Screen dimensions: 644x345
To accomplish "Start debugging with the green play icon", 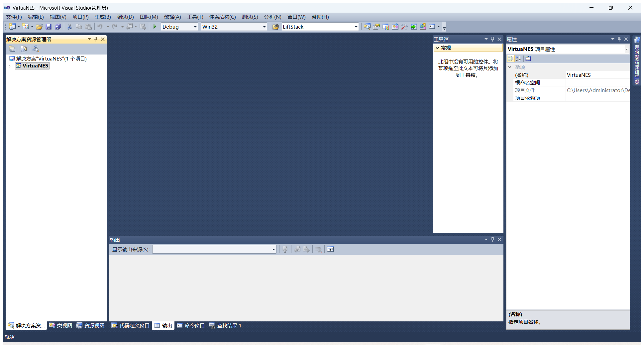I will pyautogui.click(x=155, y=27).
